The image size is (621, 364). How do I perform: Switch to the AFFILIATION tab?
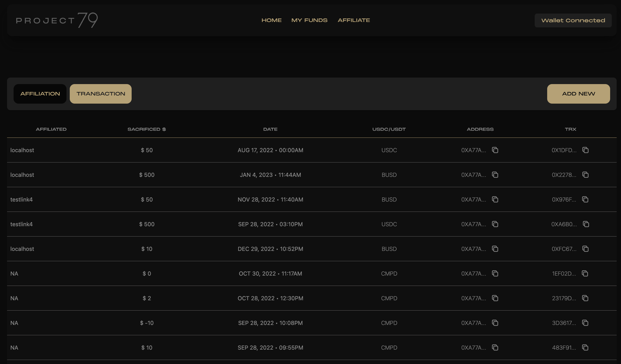click(x=40, y=94)
